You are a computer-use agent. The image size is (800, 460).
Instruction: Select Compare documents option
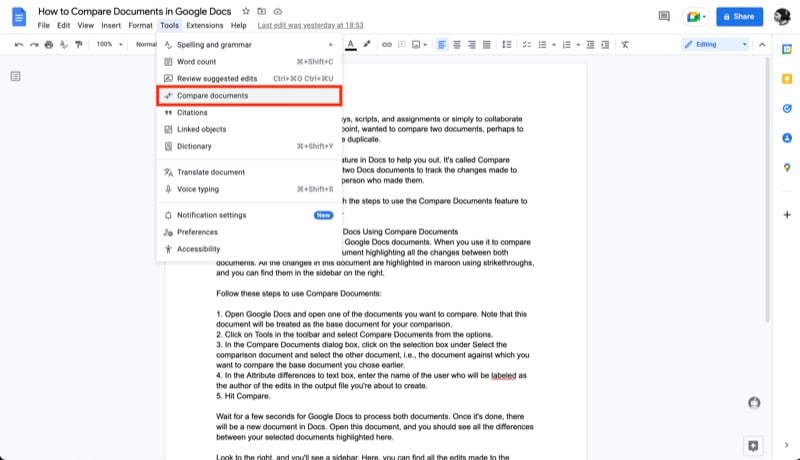(x=249, y=96)
